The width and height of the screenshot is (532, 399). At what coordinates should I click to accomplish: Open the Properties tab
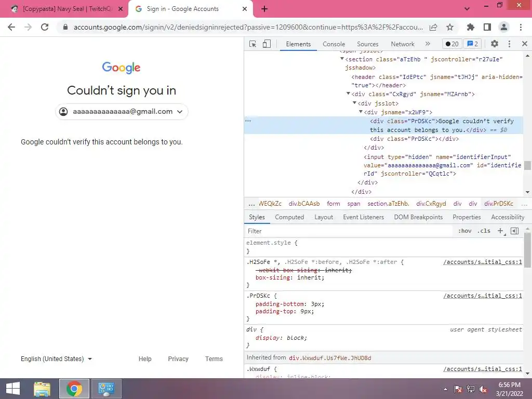point(467,217)
